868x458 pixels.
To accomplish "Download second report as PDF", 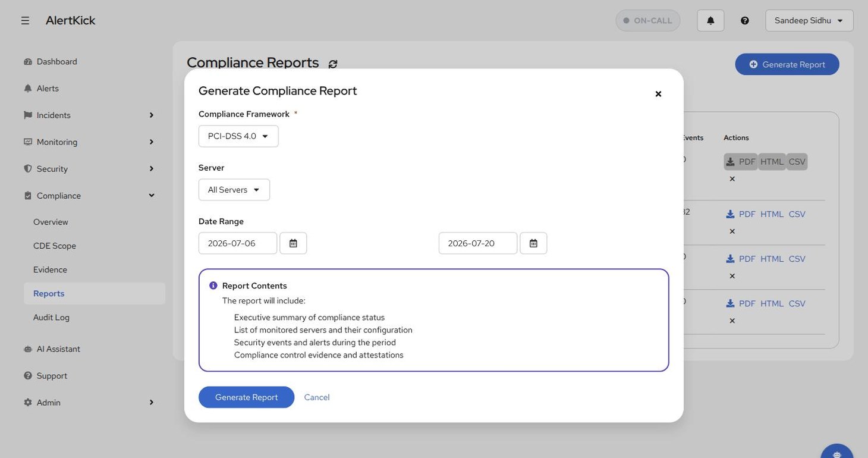I will [x=741, y=214].
